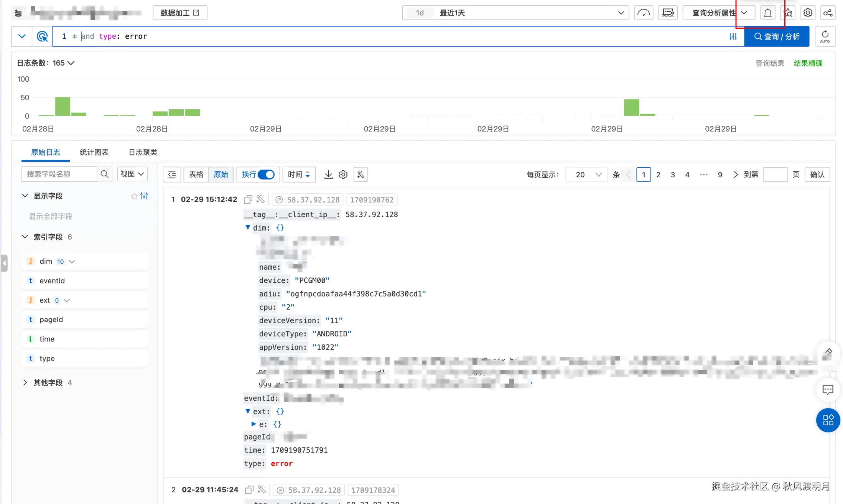Click the blue floating grid widget button
This screenshot has height=504, width=843.
click(828, 420)
